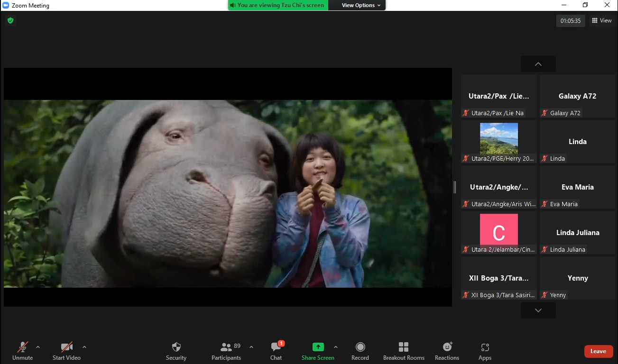Open audio options arrow next to Unmute
618x364 pixels.
click(x=38, y=347)
